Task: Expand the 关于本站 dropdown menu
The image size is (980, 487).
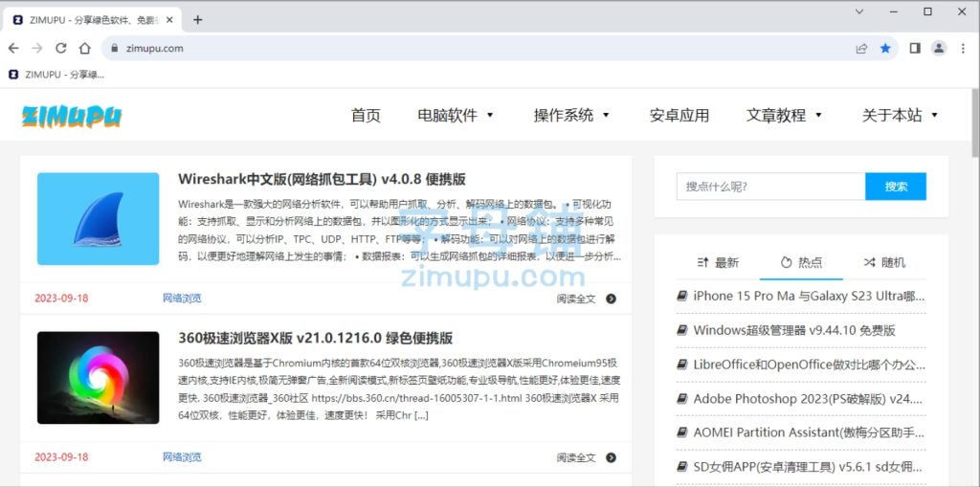Action: click(x=900, y=115)
